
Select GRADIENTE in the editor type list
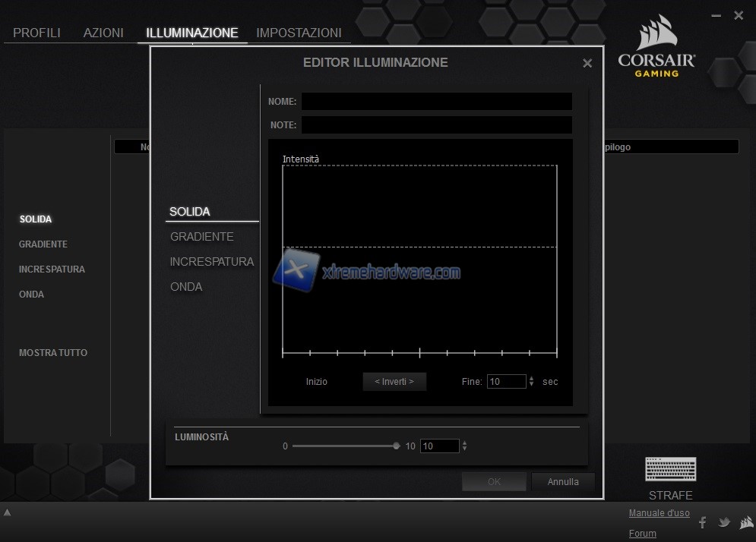point(202,237)
